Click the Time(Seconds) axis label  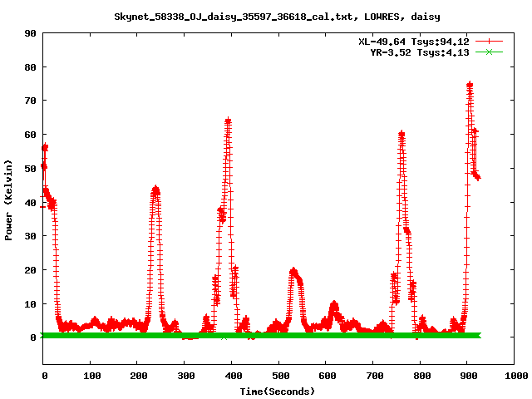(x=277, y=392)
